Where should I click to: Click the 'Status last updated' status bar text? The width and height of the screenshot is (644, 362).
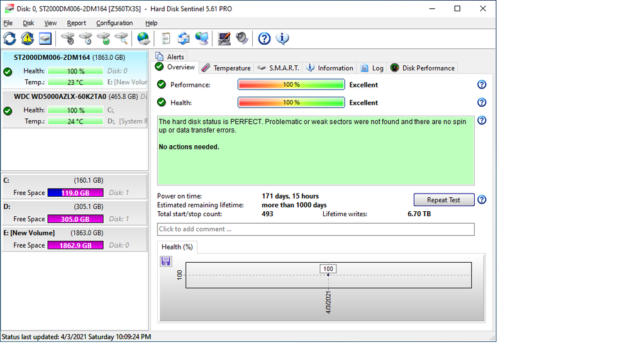pos(76,337)
